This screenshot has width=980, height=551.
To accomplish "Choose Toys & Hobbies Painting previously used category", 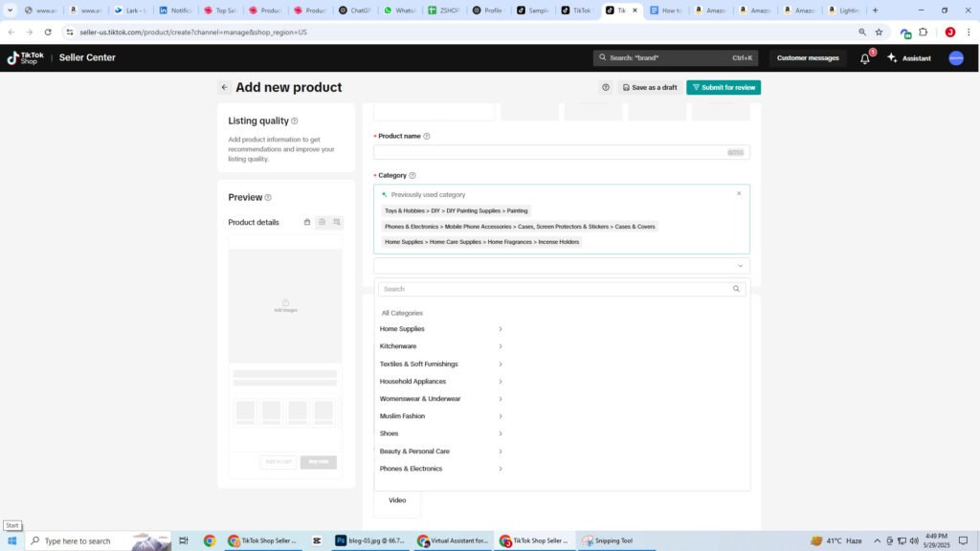I will (x=457, y=210).
